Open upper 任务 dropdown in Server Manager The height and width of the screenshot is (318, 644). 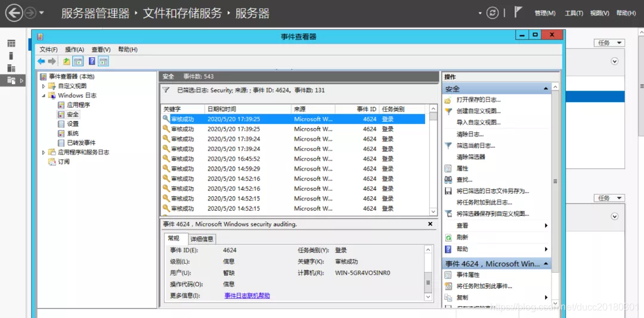pyautogui.click(x=609, y=43)
